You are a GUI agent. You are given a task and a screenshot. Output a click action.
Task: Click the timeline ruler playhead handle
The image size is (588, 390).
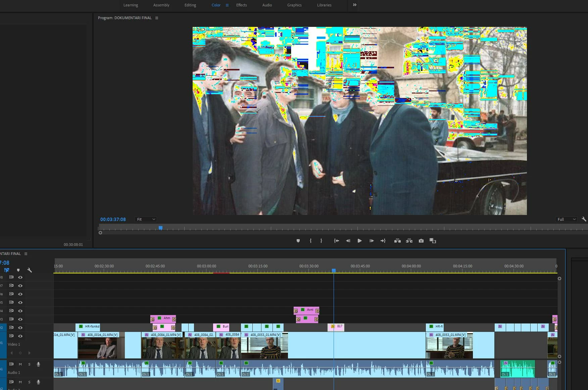334,270
